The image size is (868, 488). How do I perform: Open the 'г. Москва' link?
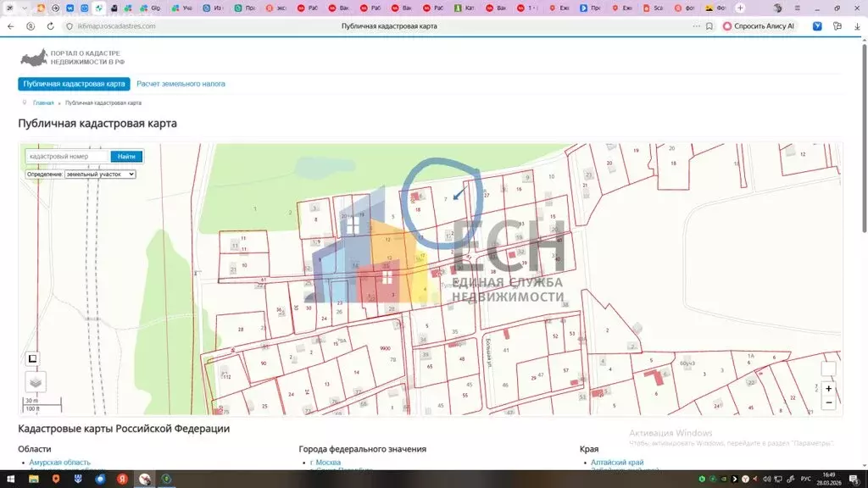point(325,463)
